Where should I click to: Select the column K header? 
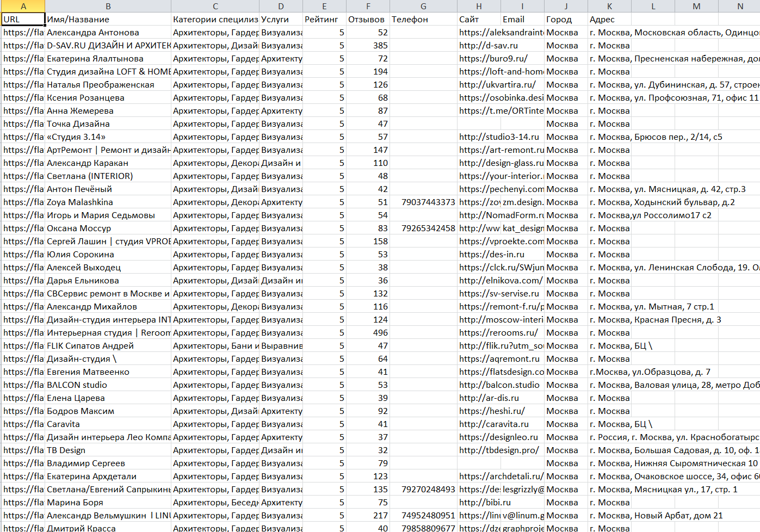[x=609, y=6]
